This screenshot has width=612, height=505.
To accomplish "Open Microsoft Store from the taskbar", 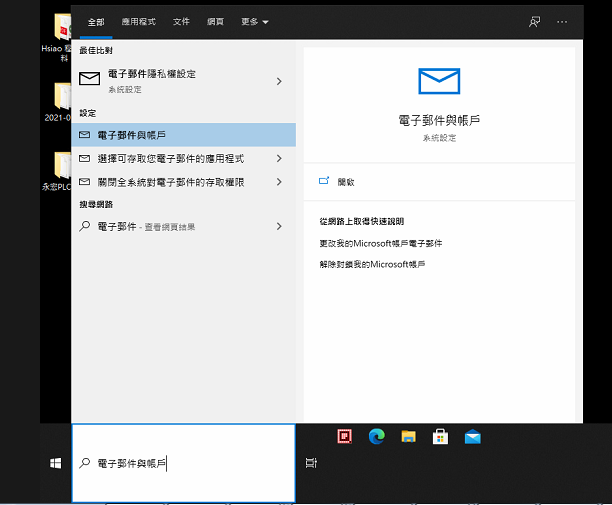I will coord(440,436).
